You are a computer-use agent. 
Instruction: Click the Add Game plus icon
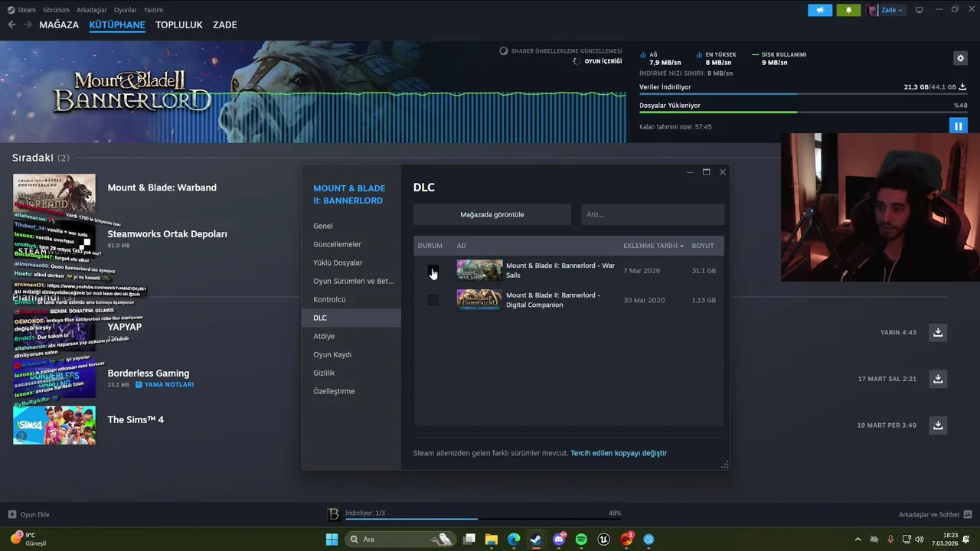pos(11,514)
